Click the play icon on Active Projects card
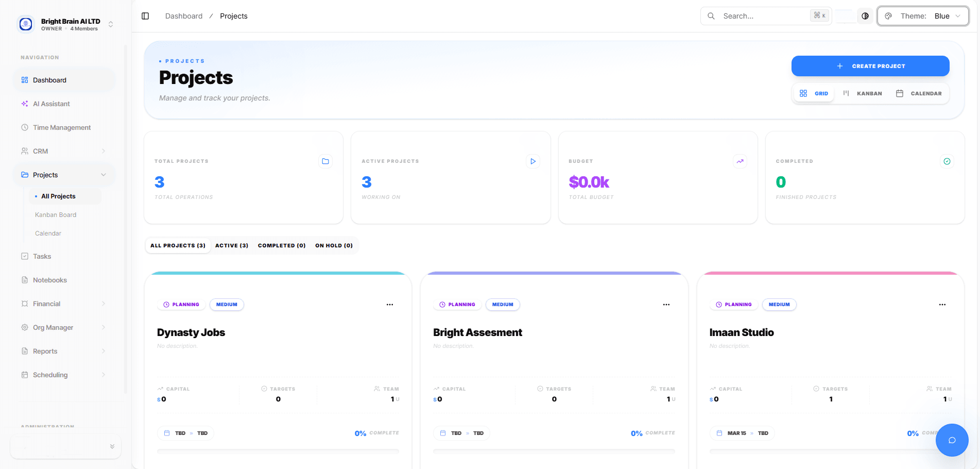Image resolution: width=980 pixels, height=469 pixels. pos(533,161)
